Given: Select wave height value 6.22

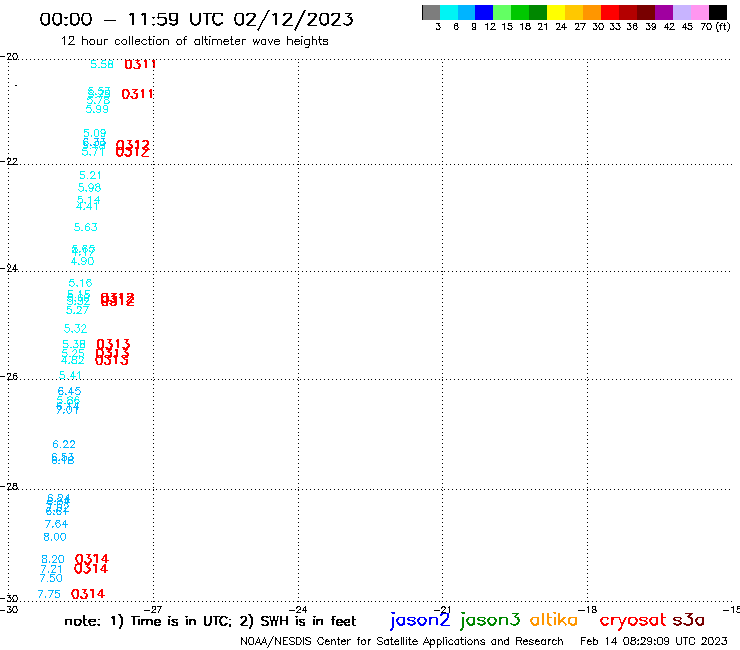Looking at the screenshot, I should click(x=64, y=444).
